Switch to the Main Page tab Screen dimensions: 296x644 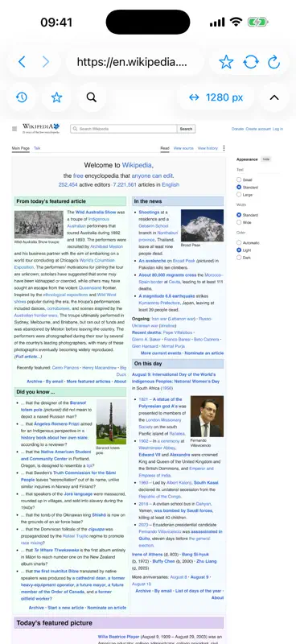coord(21,148)
